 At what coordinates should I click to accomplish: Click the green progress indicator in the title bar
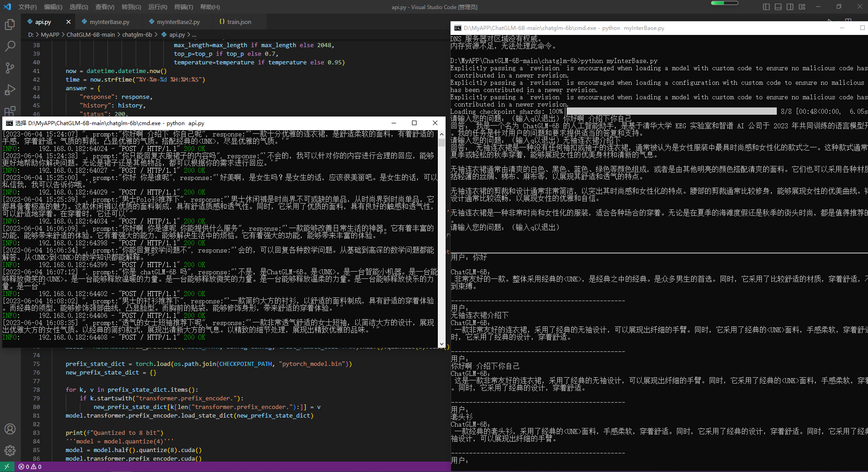pyautogui.click(x=724, y=3)
